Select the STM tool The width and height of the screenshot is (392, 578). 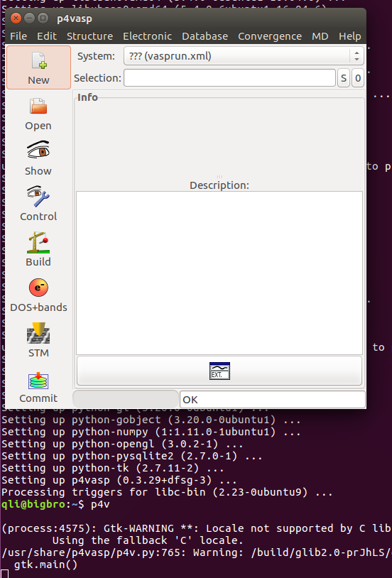(38, 340)
